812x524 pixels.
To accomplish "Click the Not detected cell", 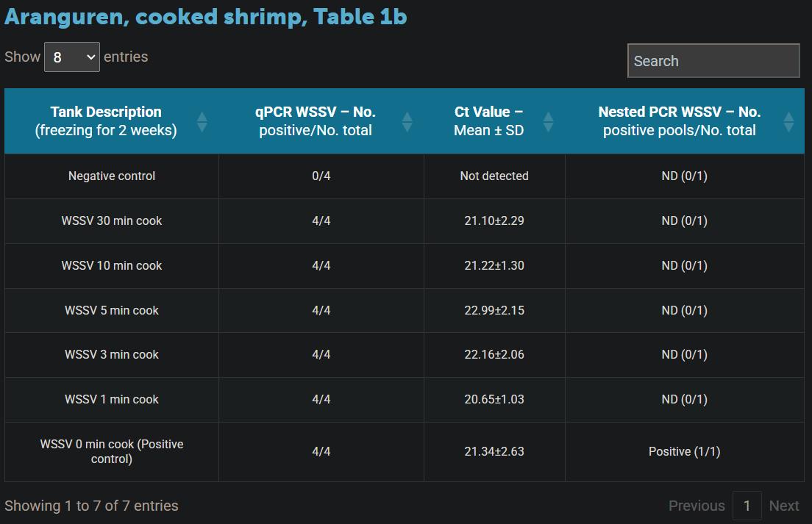I will [494, 176].
